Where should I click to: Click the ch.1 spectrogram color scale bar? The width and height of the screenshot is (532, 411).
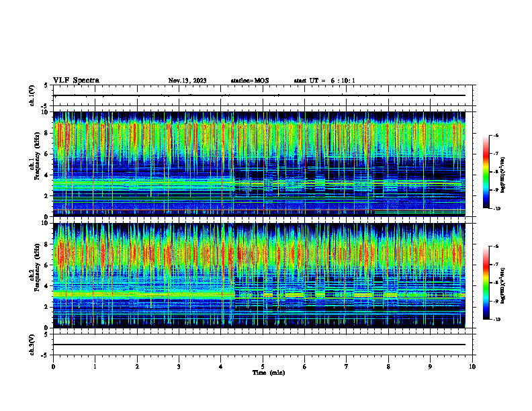[x=486, y=172]
